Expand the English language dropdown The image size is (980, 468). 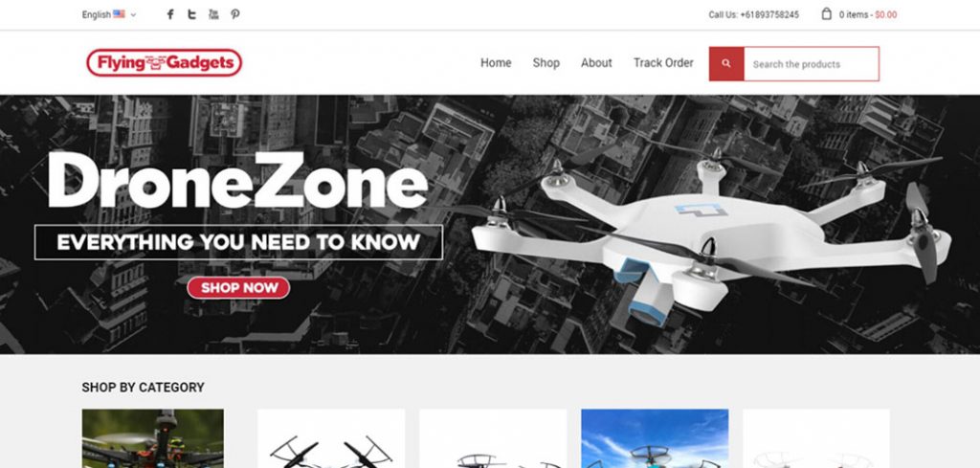109,14
